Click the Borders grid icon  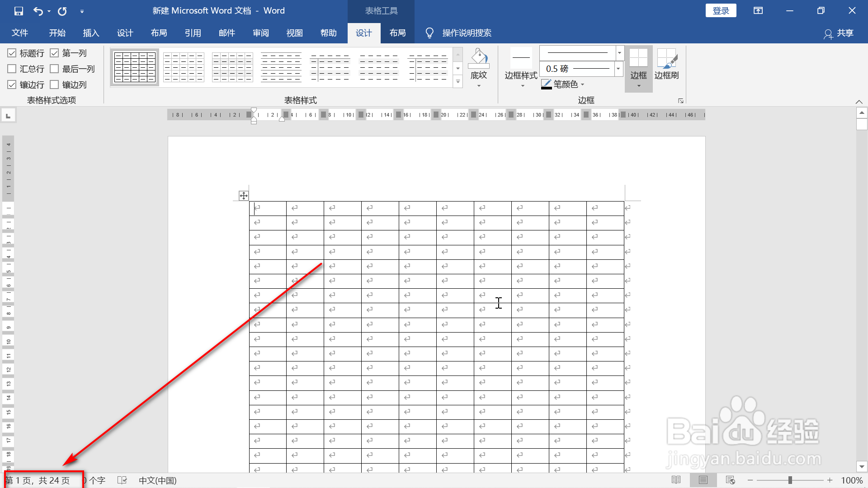[x=638, y=59]
